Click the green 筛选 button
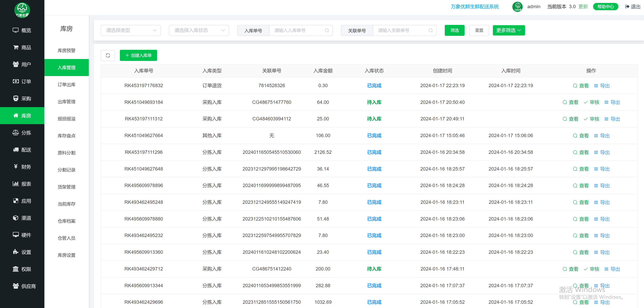The height and width of the screenshot is (308, 644). click(x=454, y=30)
